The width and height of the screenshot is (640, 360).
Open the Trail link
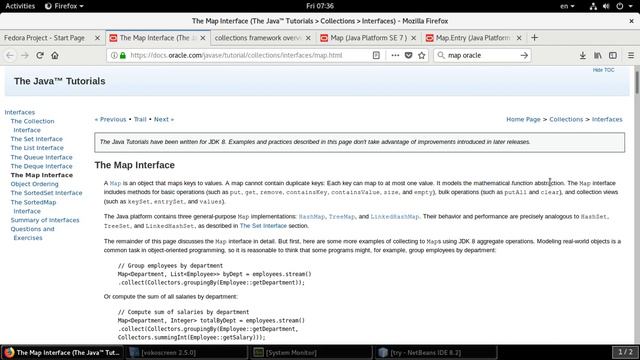(140, 119)
